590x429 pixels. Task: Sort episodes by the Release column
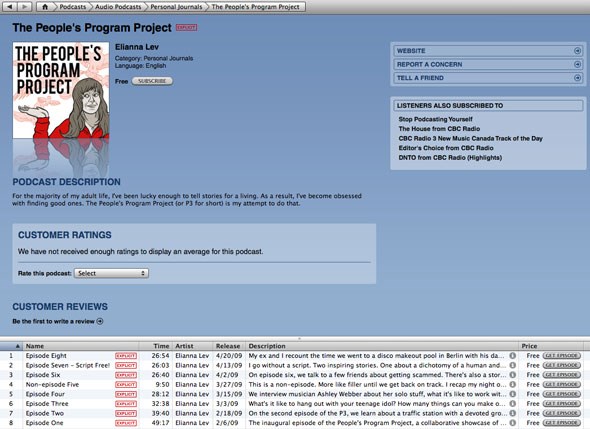coord(228,346)
